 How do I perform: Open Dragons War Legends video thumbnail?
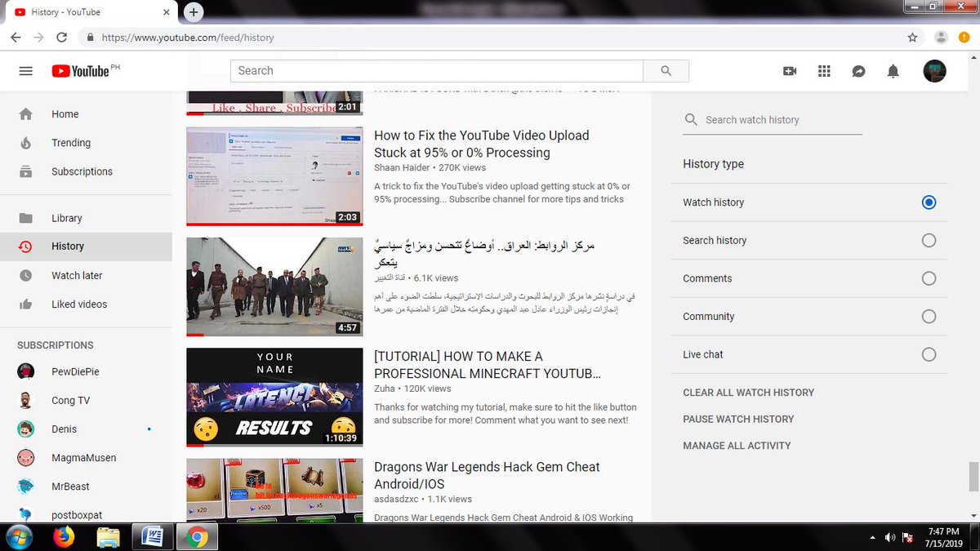pos(274,491)
